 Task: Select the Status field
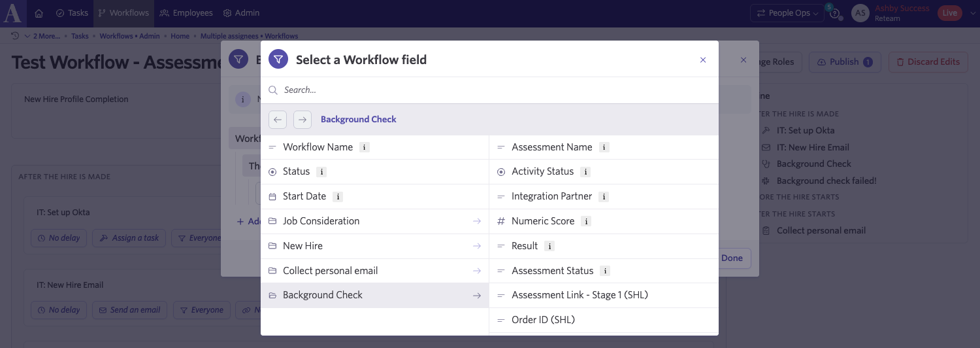point(375,172)
